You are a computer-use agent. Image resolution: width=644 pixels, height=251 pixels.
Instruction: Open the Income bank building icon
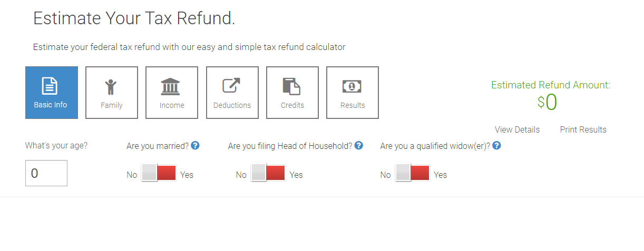(x=170, y=86)
